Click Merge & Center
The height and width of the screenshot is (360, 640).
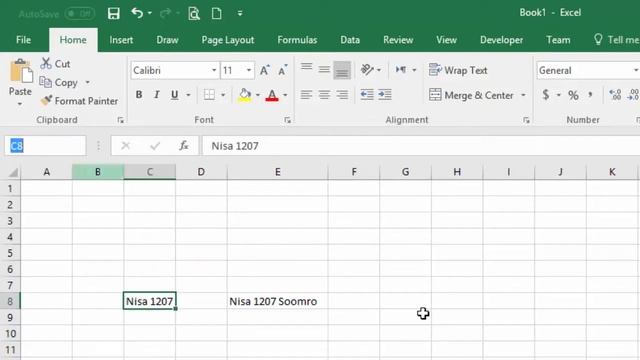[471, 95]
